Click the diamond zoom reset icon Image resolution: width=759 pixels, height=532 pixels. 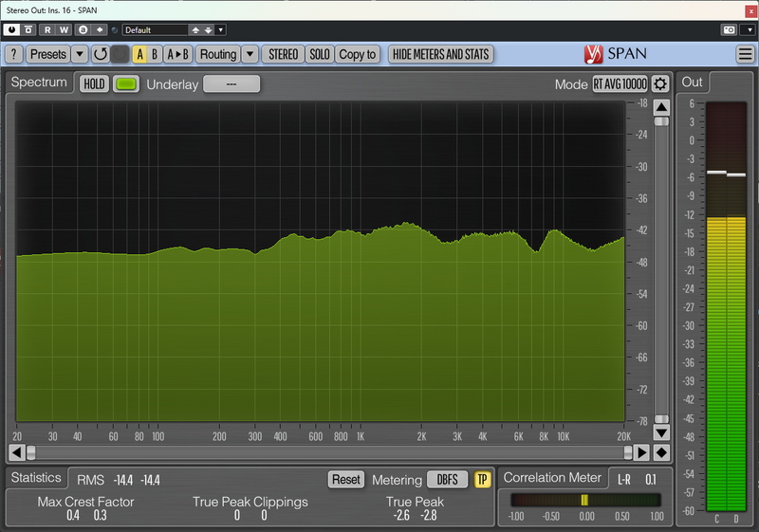coord(661,452)
